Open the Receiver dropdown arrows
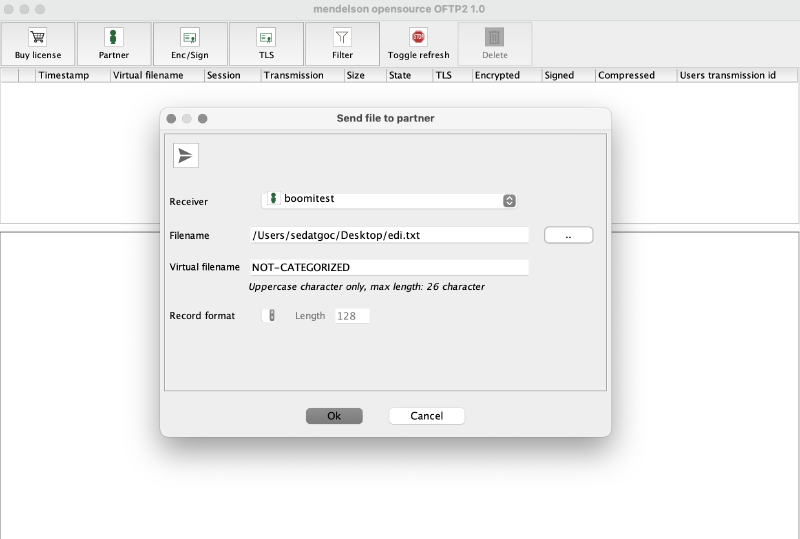Image resolution: width=800 pixels, height=539 pixels. [x=509, y=201]
